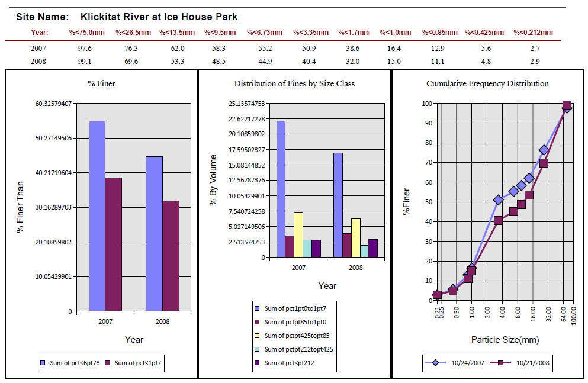Click tallest blue 2007 bar in Distribution of Fines chart
The height and width of the screenshot is (383, 588).
(x=281, y=189)
